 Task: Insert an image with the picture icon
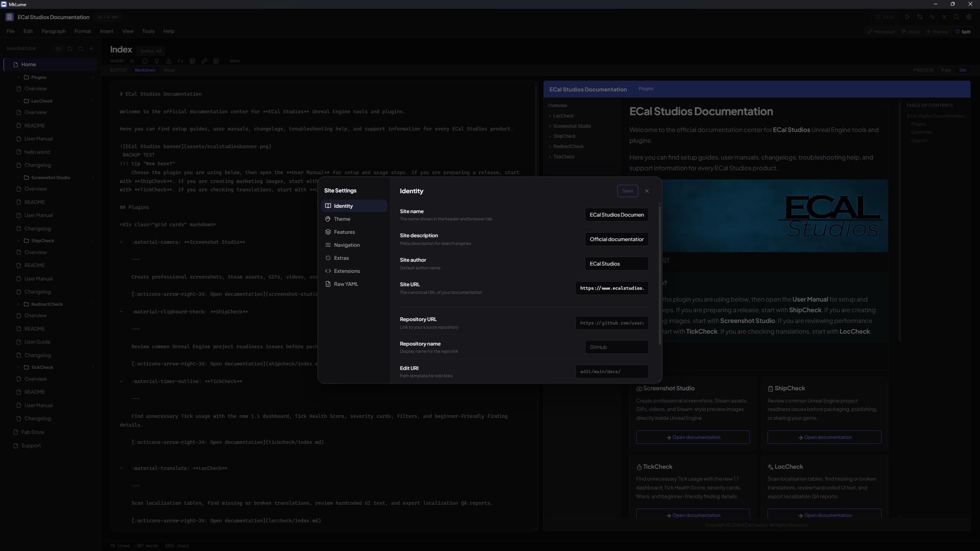pos(216,61)
